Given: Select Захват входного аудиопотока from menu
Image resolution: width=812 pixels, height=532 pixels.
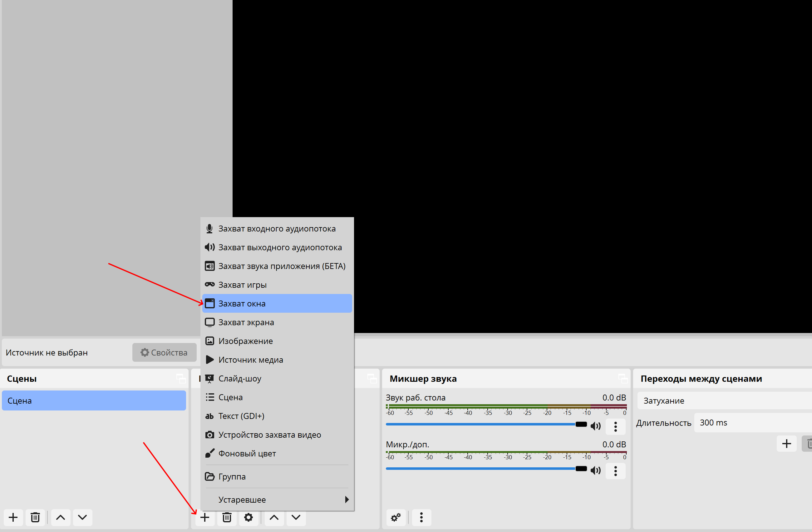Looking at the screenshot, I should pos(277,228).
